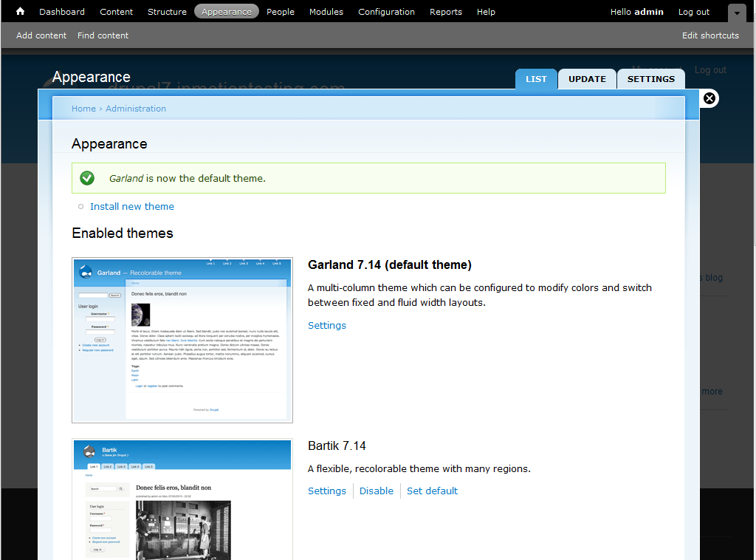Toggle the shortcuts drawer arrow
Viewport: 756px width, 560px height.
tap(737, 13)
